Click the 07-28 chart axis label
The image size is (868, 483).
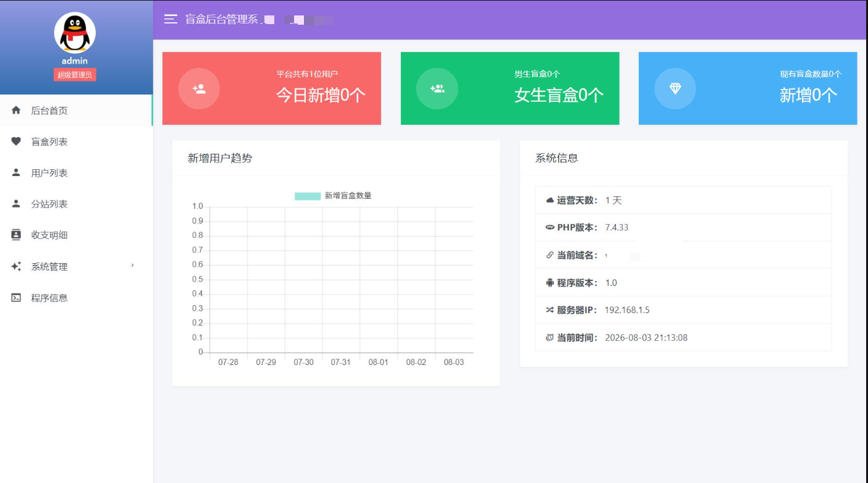[x=229, y=362]
